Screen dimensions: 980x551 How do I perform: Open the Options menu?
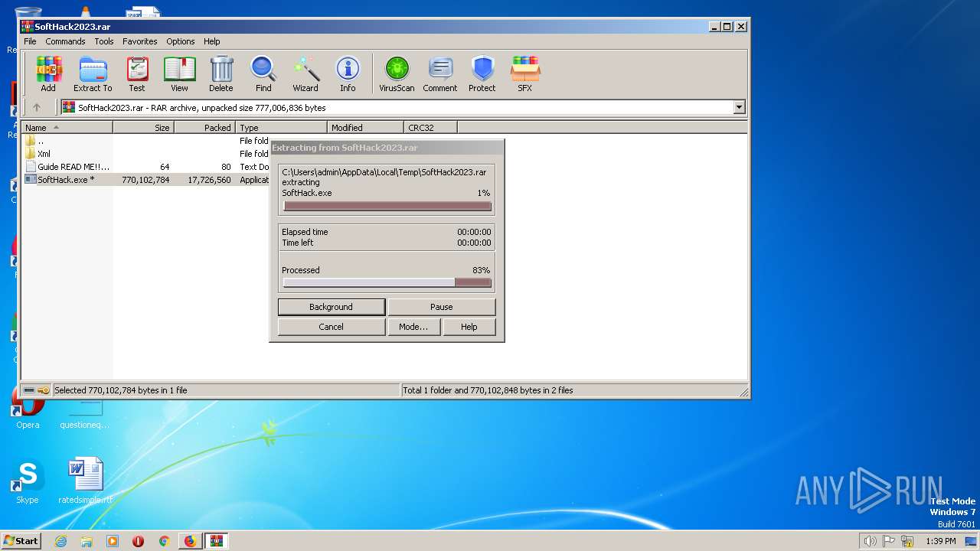point(181,41)
